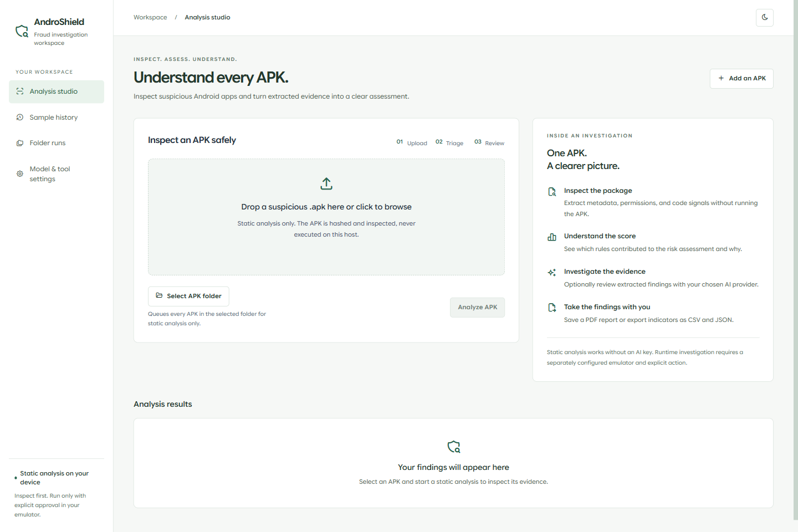Click the Select APK folder button

coord(188,296)
